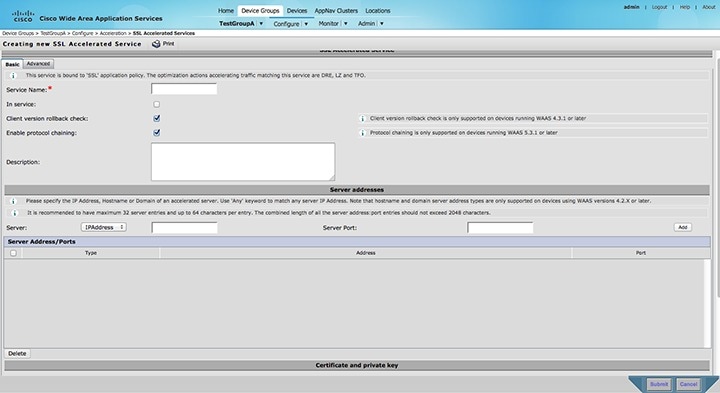Click the Description text area
This screenshot has width=720, height=393.
point(243,162)
